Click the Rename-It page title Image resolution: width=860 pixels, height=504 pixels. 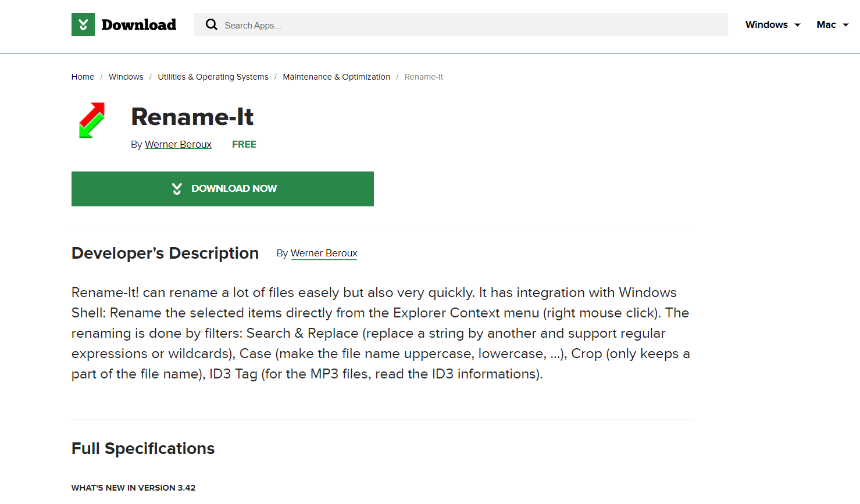click(192, 117)
